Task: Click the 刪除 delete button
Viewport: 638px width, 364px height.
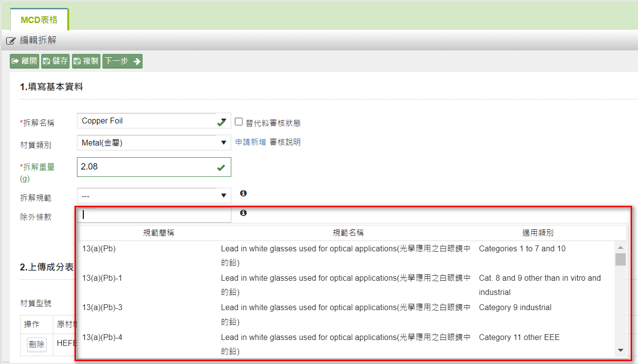Action: [37, 344]
